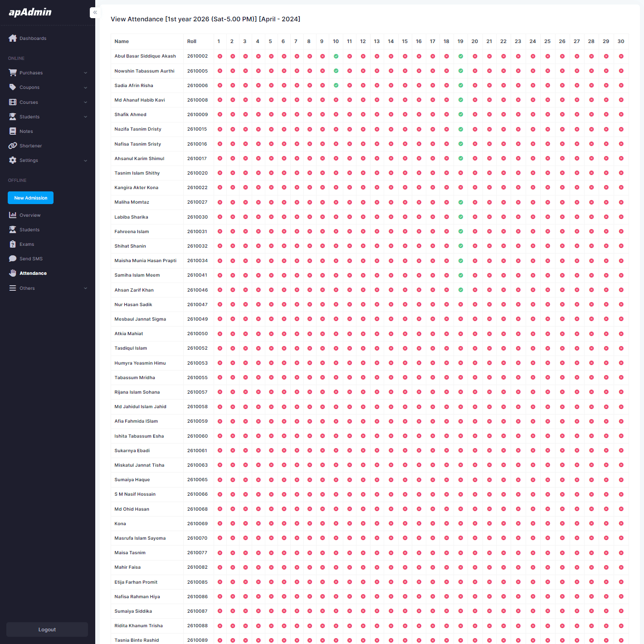The image size is (644, 644).
Task: Click the View Attendance page title
Action: coord(205,19)
